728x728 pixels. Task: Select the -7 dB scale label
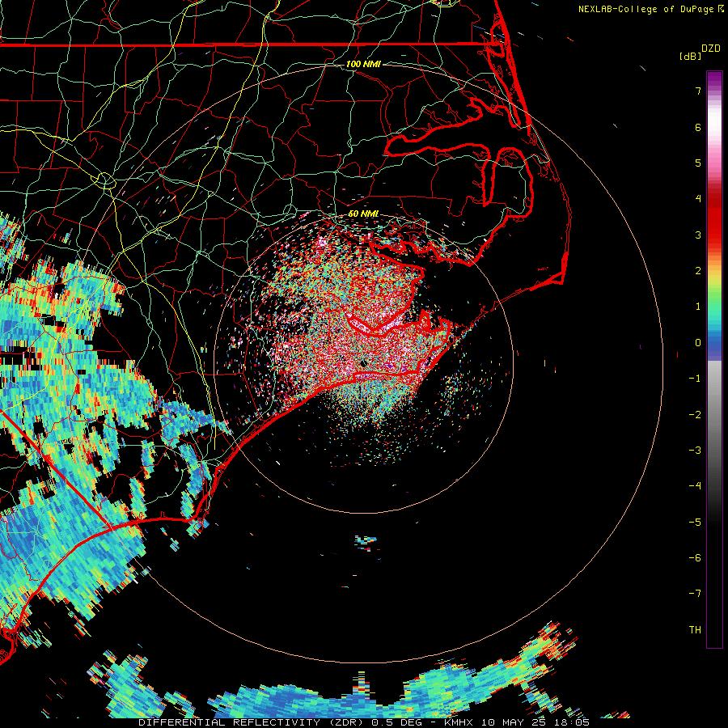click(695, 594)
